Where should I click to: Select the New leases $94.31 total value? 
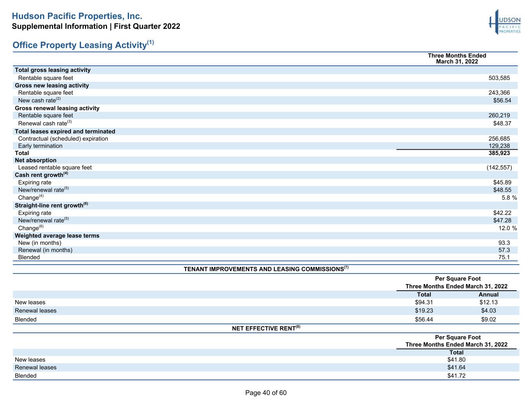point(424,302)
